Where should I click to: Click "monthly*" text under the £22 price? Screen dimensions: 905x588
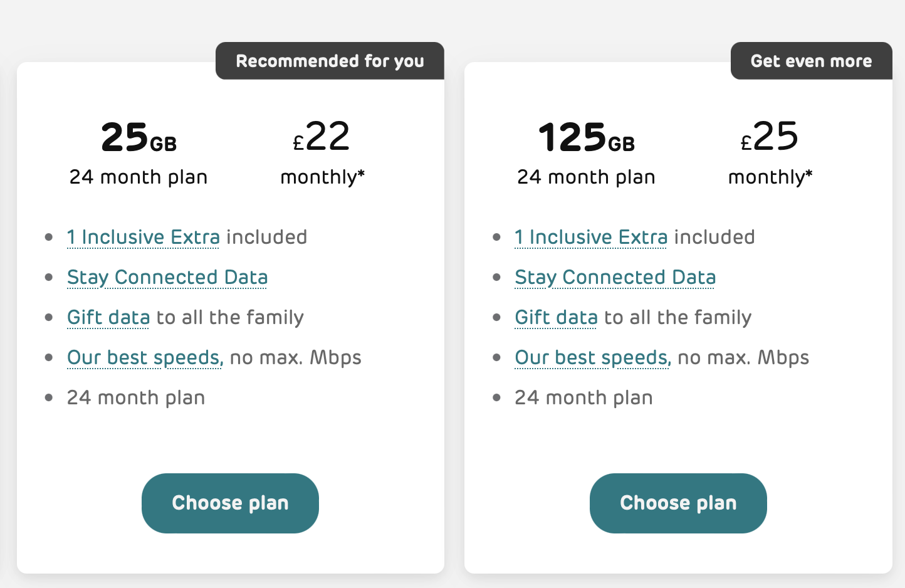(x=322, y=177)
